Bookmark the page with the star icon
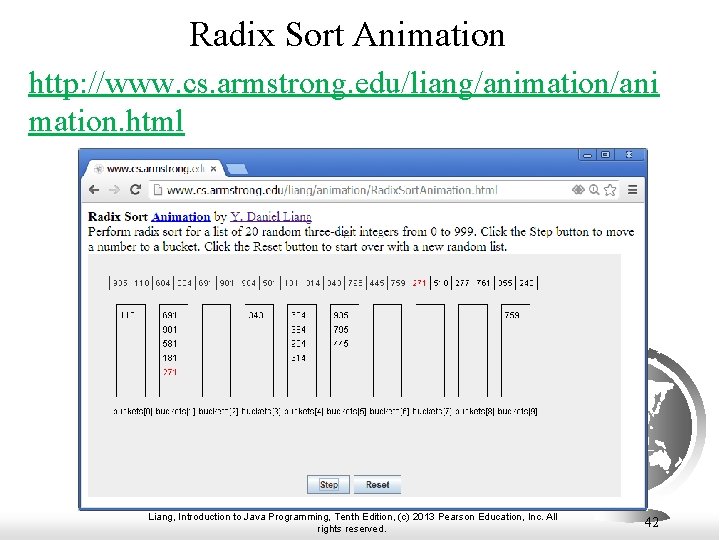720x540 pixels. click(x=610, y=190)
